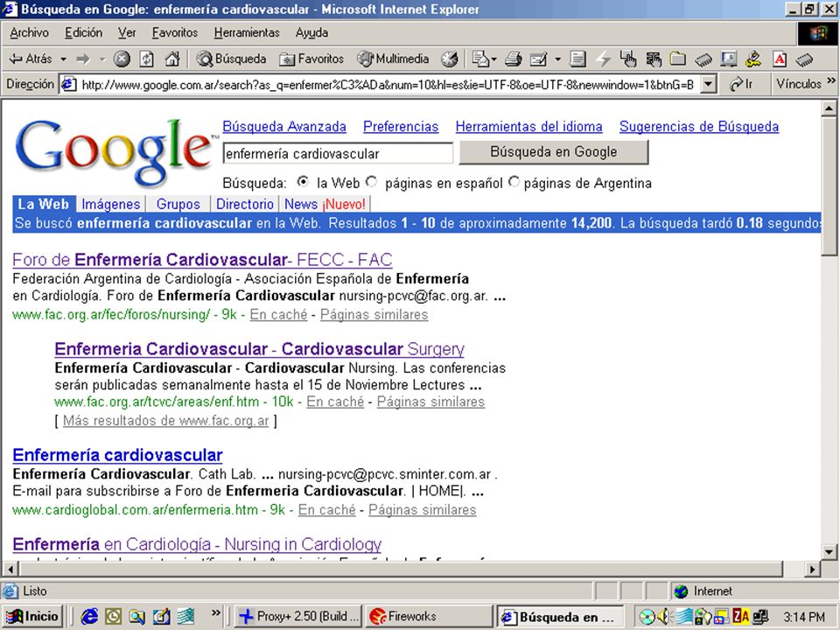Switch to Proxy+ 2.50 taskbar button
The height and width of the screenshot is (630, 840).
299,617
